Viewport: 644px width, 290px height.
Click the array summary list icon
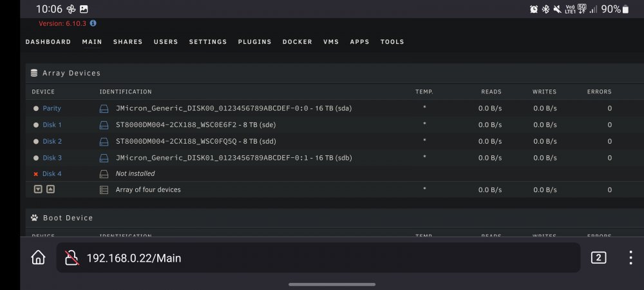click(104, 189)
